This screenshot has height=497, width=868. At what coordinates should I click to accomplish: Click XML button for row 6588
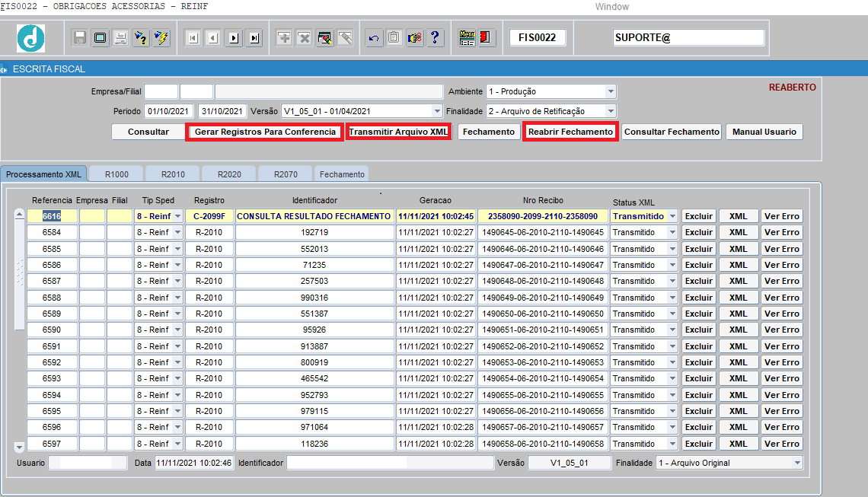tap(738, 298)
